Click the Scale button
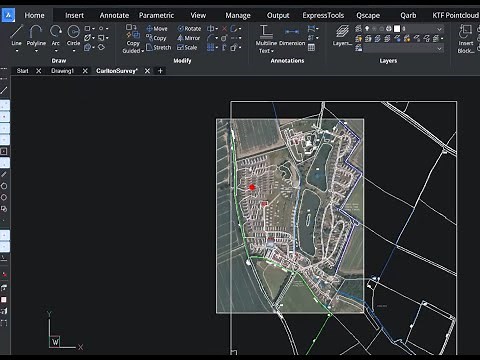This screenshot has height=360, width=480. pyautogui.click(x=187, y=48)
